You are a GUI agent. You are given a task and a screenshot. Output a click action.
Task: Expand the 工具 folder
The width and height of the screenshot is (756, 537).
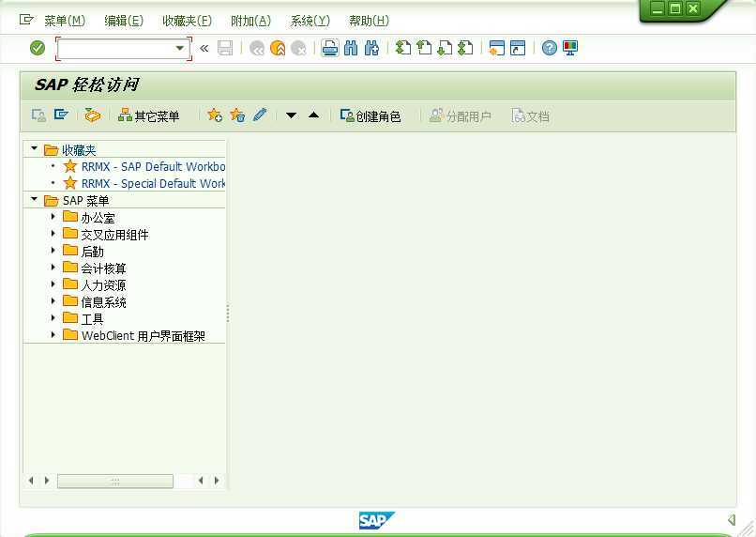point(53,318)
